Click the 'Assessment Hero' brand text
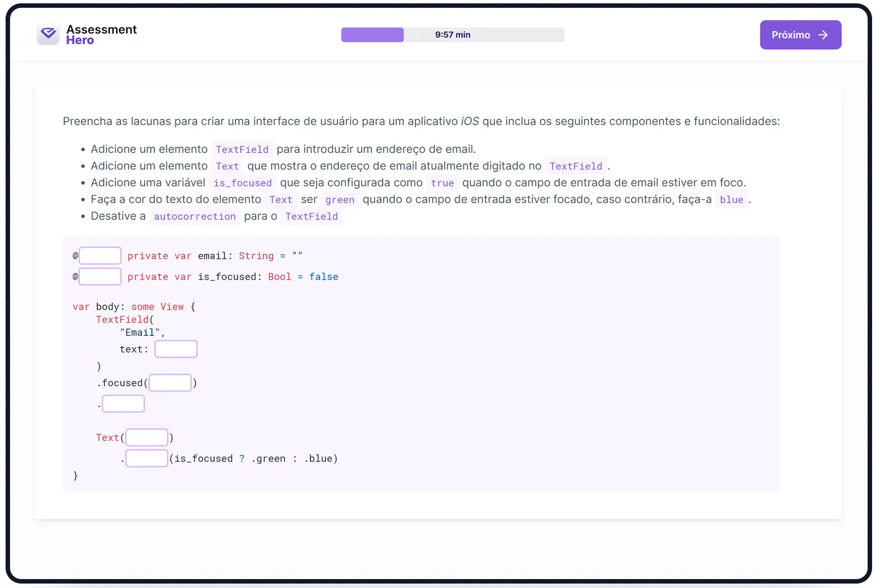876x588 pixels. point(101,35)
